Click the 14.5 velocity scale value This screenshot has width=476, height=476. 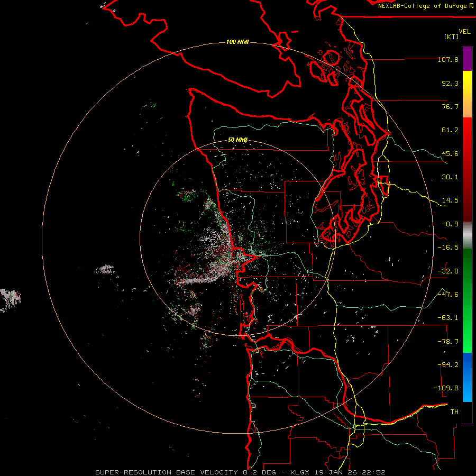click(450, 200)
